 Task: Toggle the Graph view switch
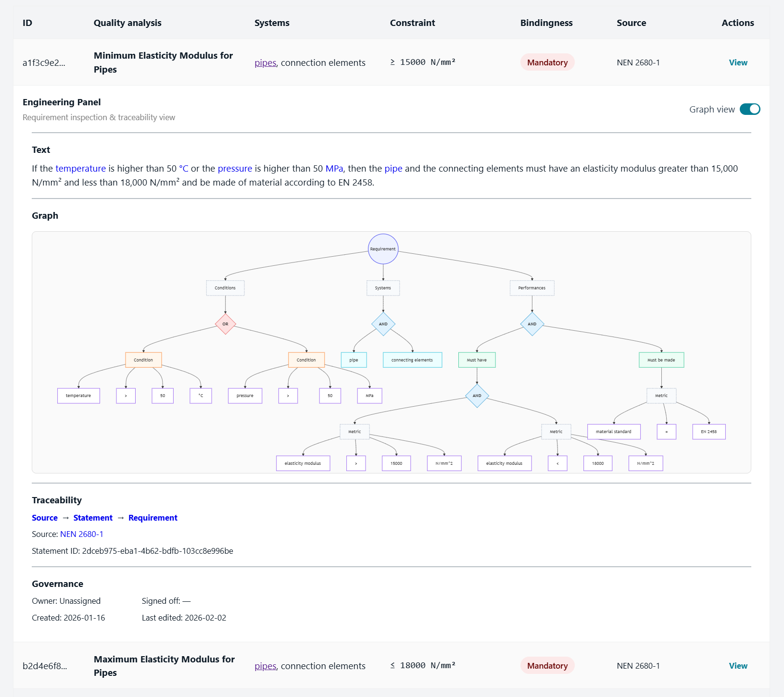point(750,109)
